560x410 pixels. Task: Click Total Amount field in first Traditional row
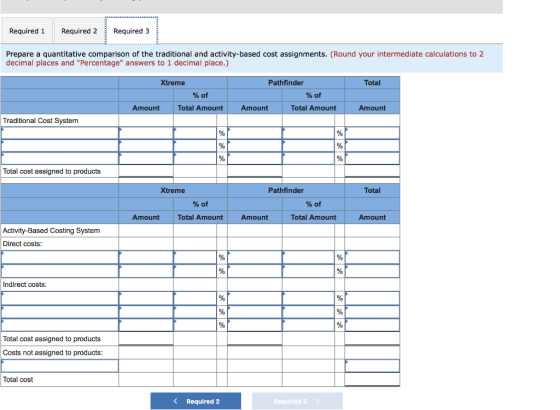pos(372,133)
